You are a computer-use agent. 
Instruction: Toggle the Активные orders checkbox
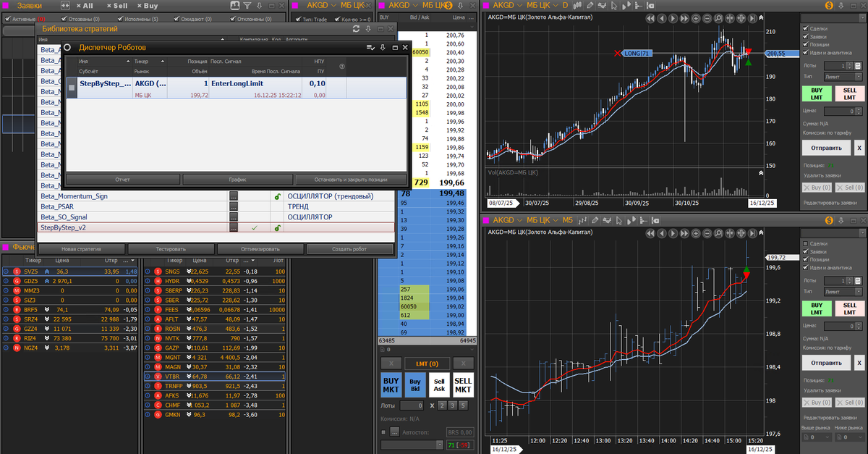point(7,19)
